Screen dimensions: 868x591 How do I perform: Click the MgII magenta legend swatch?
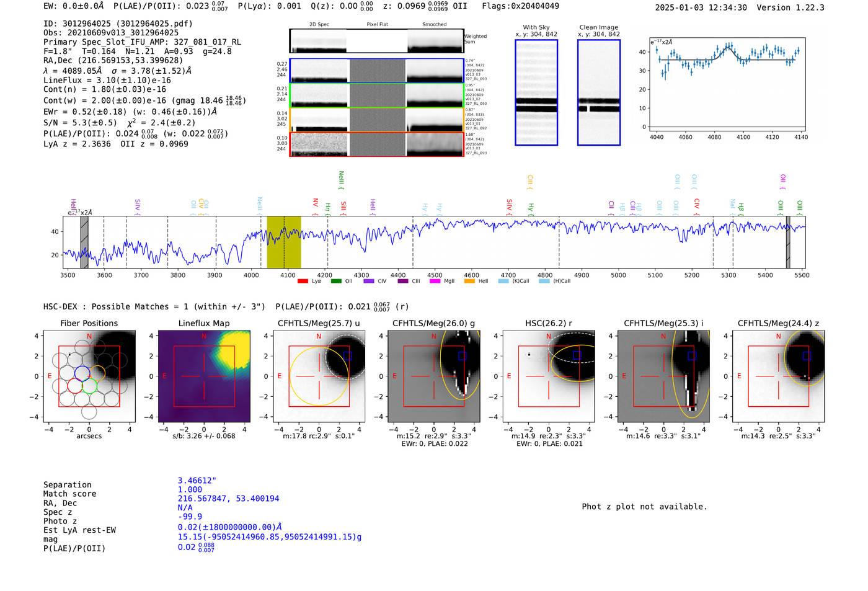[x=435, y=281]
